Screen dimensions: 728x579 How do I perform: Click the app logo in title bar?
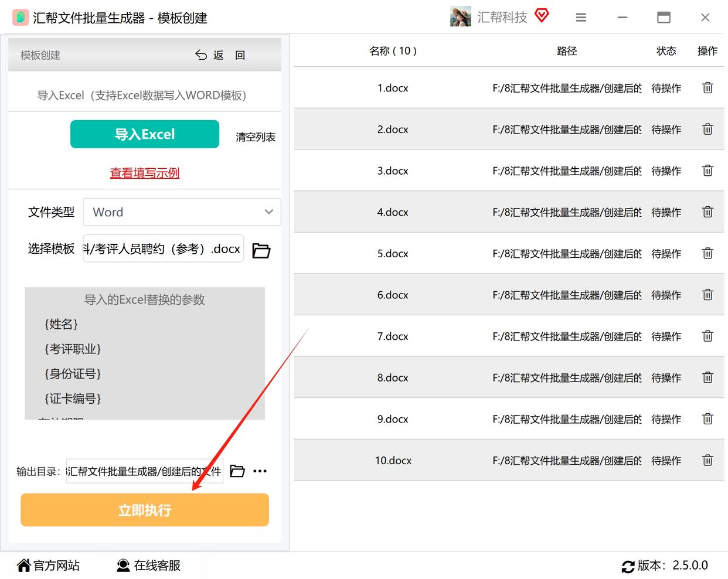21,18
